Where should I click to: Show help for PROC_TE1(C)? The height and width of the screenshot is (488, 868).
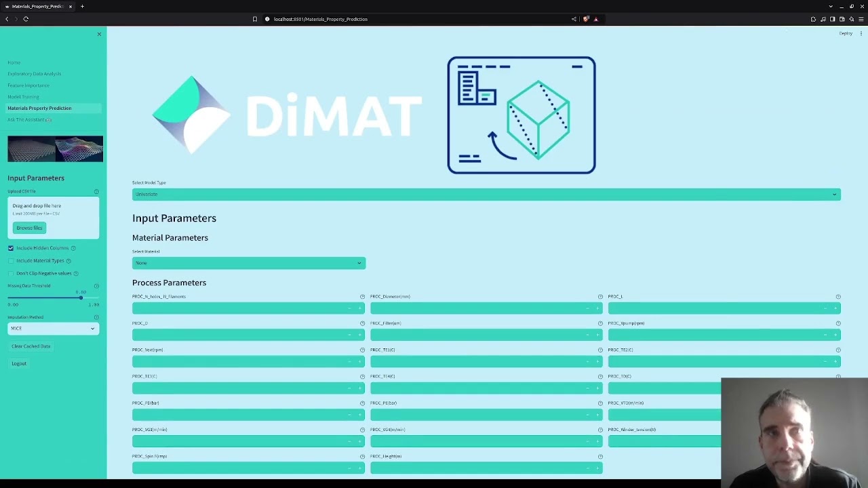click(600, 350)
